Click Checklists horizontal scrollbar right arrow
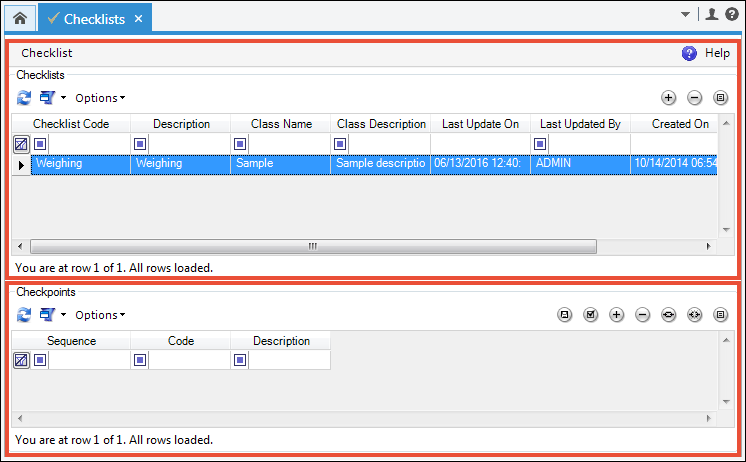The width and height of the screenshot is (746, 462). [708, 246]
